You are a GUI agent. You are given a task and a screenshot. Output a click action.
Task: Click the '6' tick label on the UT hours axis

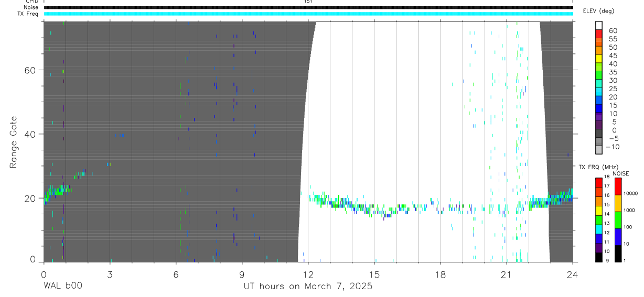tap(176, 274)
